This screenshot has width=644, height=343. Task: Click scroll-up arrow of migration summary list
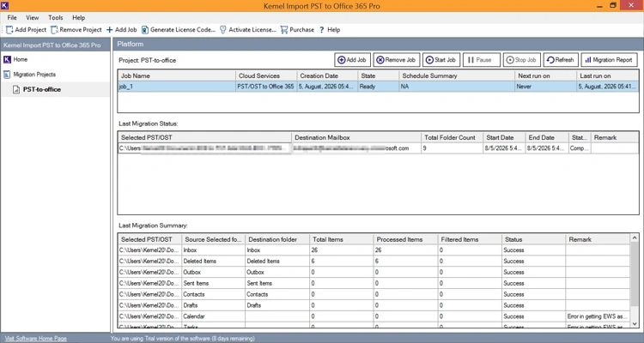(635, 238)
